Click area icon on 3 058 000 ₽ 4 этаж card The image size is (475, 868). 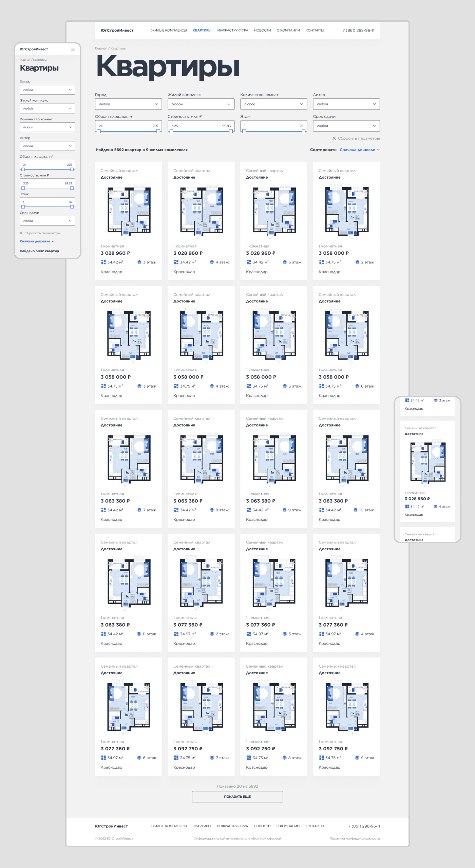[176, 386]
